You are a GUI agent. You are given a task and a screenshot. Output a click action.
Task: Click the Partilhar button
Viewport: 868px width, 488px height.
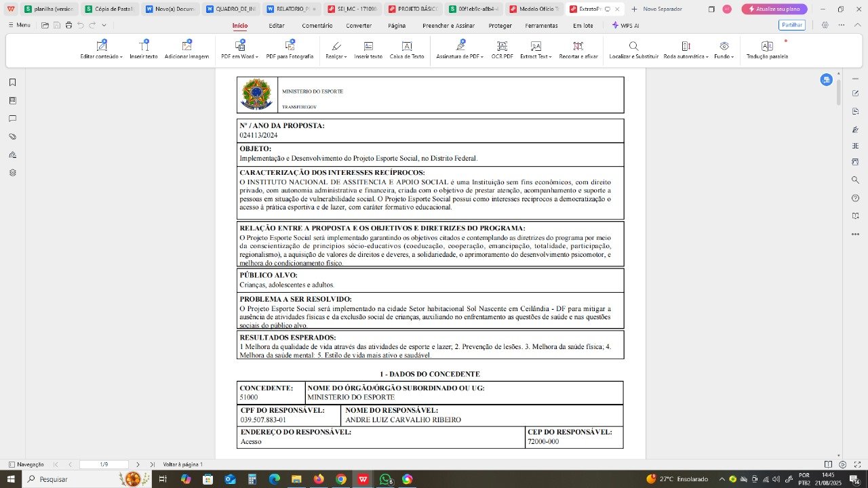tap(791, 25)
